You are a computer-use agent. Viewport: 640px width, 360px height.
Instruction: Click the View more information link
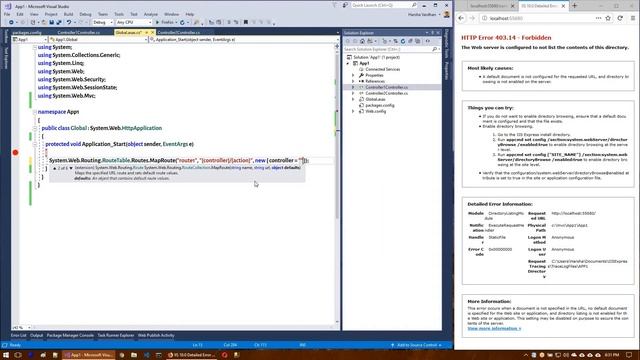[494, 328]
